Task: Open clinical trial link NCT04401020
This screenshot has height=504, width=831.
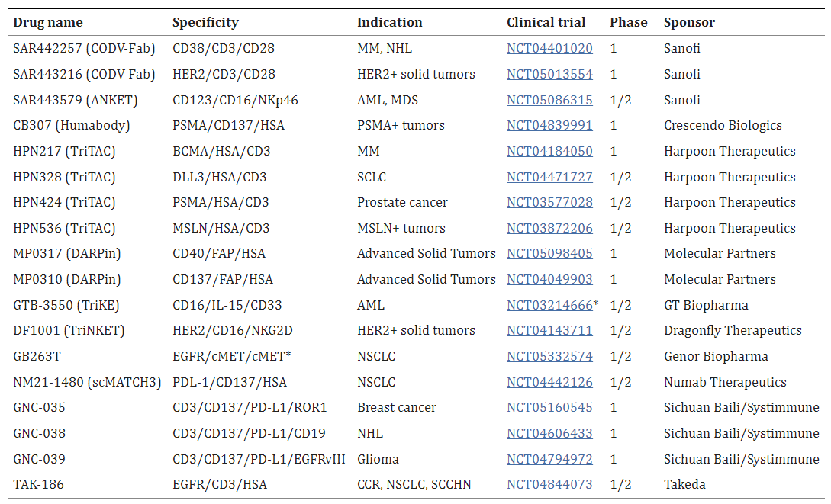Action: [x=549, y=48]
